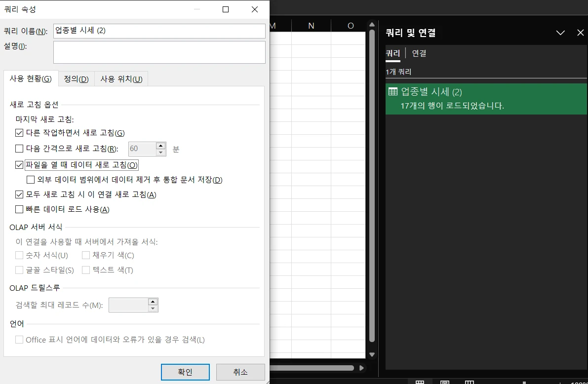Close the 쿼리 및 연결 pane
588x384 pixels.
tap(581, 33)
